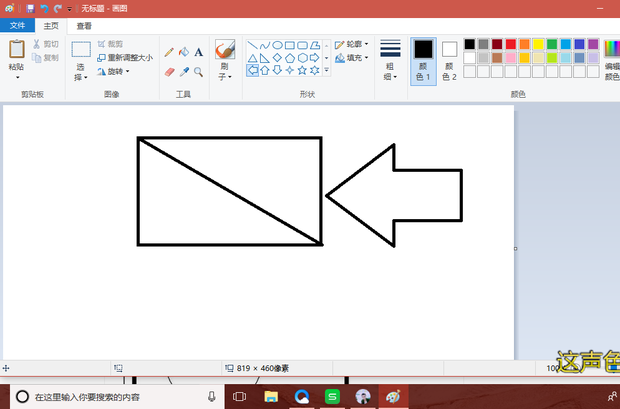
Task: Select the Fill with color bucket tool
Action: coord(184,52)
